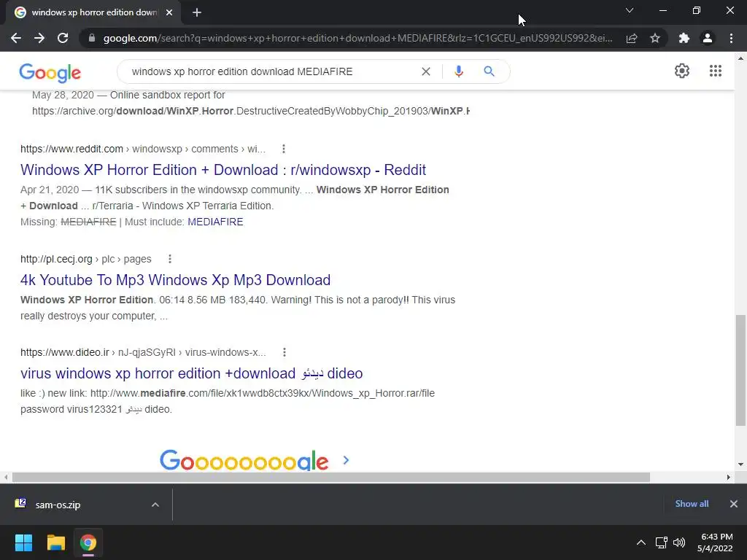Open the clock showing 6:43 PM
This screenshot has width=747, height=560.
tap(715, 542)
